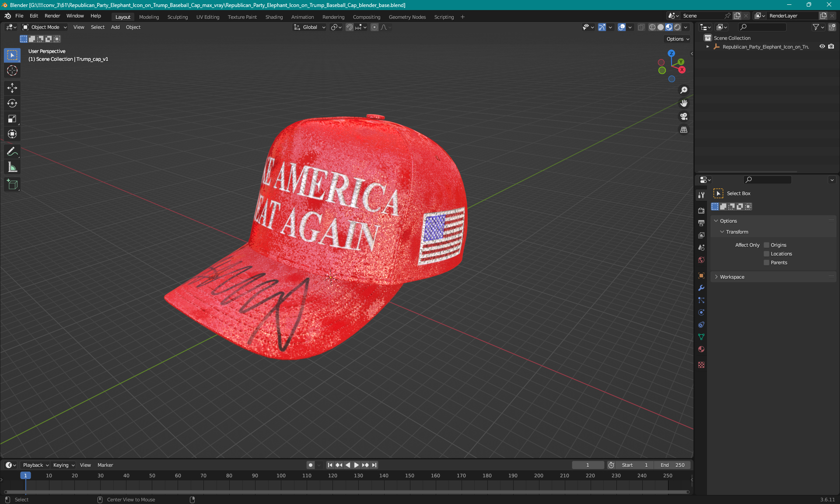The width and height of the screenshot is (840, 504).
Task: Open Tool properties tab
Action: [701, 195]
